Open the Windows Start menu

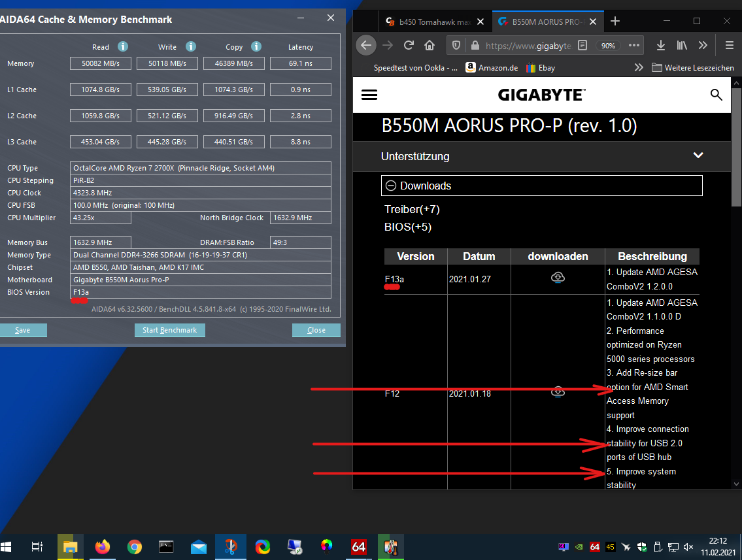click(x=6, y=547)
